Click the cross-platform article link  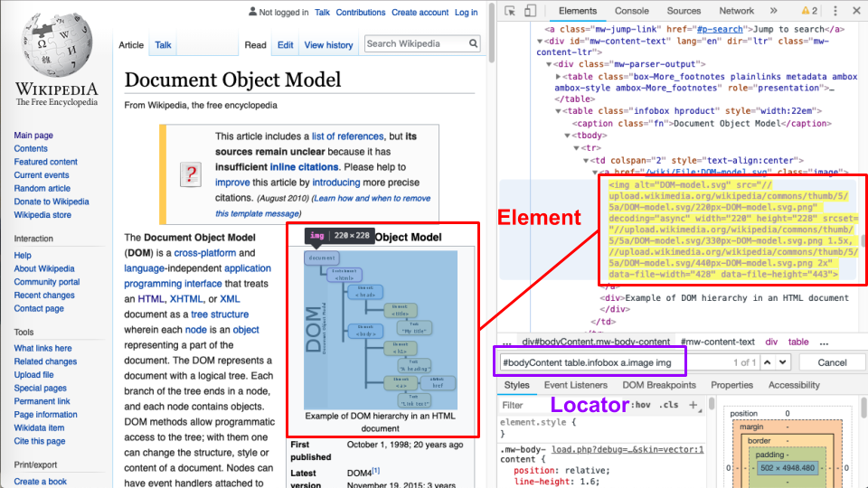(205, 253)
